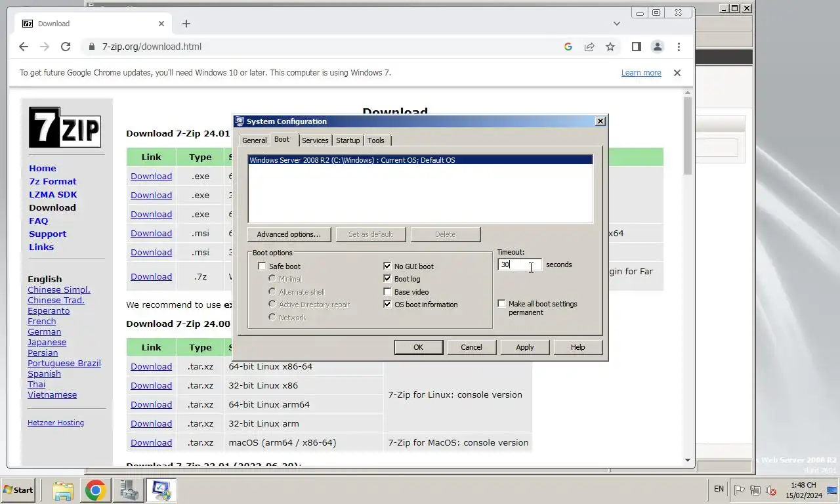Screen dimensions: 840x504
Task: Share this page via share icon
Action: (589, 47)
